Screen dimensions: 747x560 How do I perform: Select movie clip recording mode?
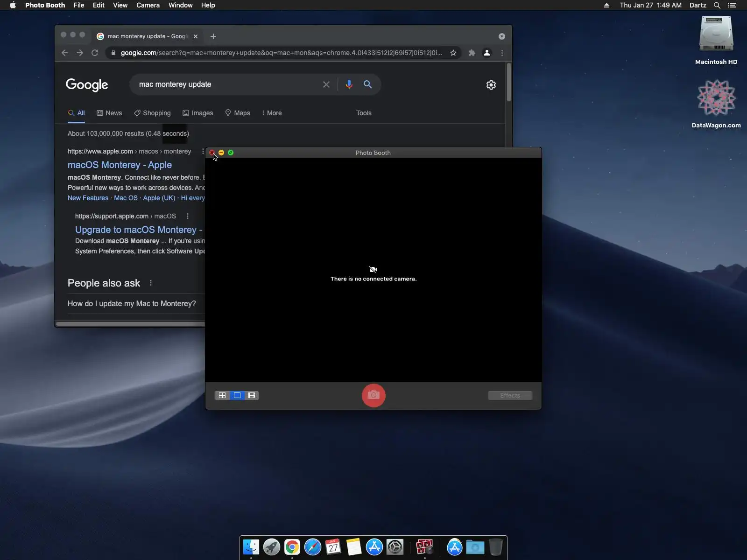coord(252,395)
